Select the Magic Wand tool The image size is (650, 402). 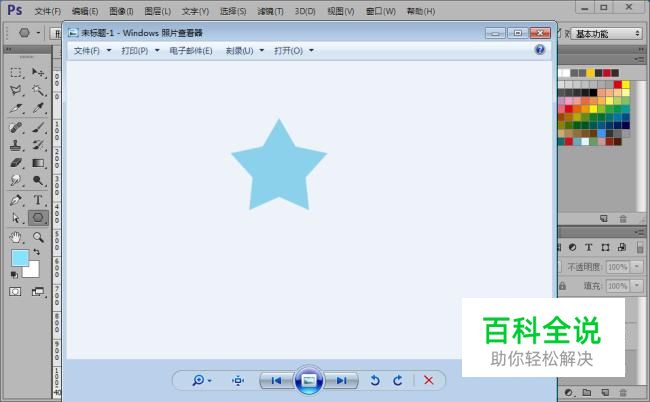[x=38, y=90]
